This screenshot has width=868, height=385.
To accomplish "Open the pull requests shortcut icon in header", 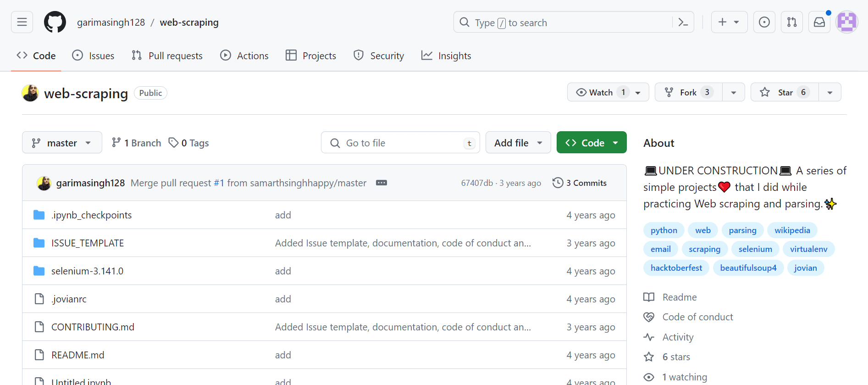I will coord(791,22).
